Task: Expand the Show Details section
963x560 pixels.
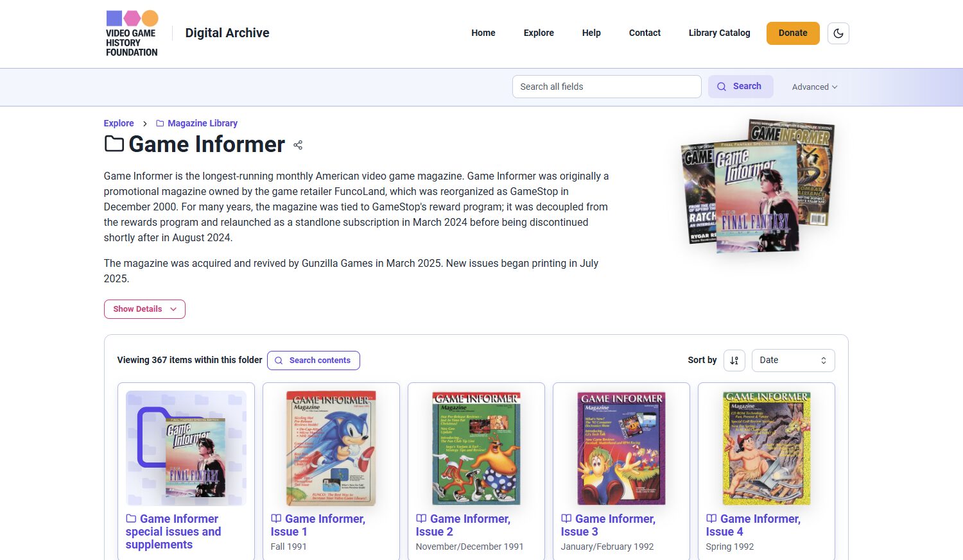Action: click(144, 309)
